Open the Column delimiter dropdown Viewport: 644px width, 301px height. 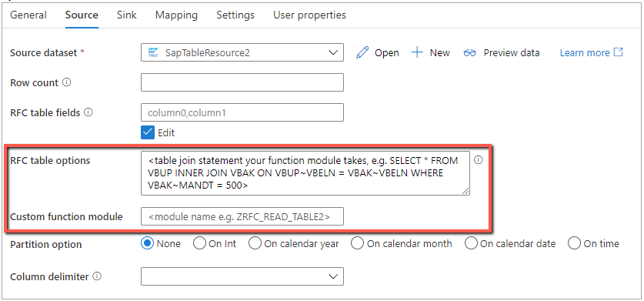(x=242, y=276)
